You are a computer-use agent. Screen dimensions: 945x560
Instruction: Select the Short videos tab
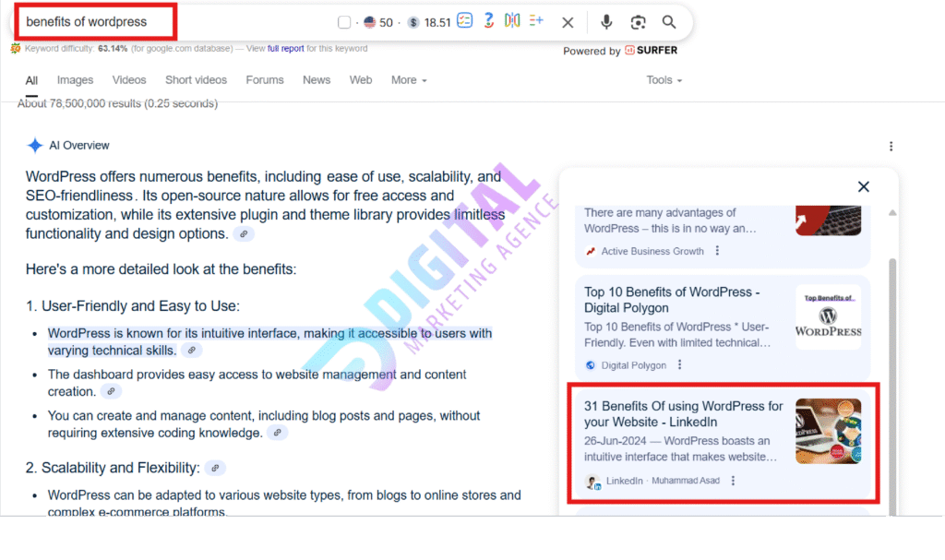pyautogui.click(x=196, y=80)
